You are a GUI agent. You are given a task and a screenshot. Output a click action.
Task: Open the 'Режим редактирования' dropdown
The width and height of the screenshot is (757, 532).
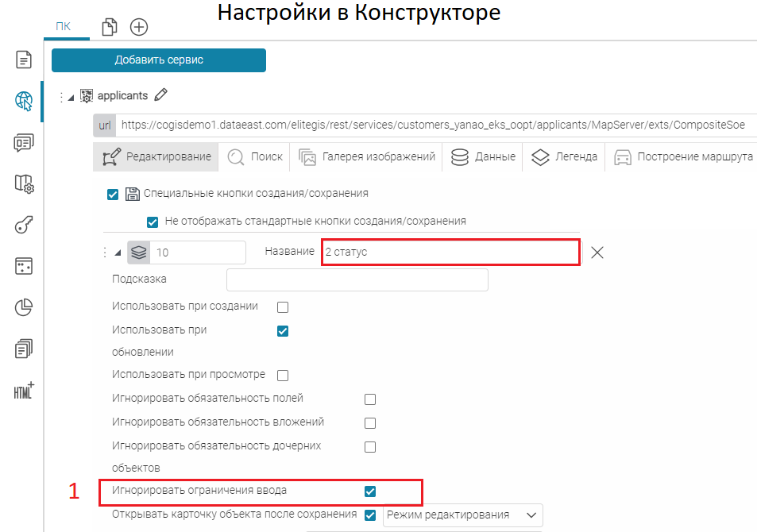462,515
